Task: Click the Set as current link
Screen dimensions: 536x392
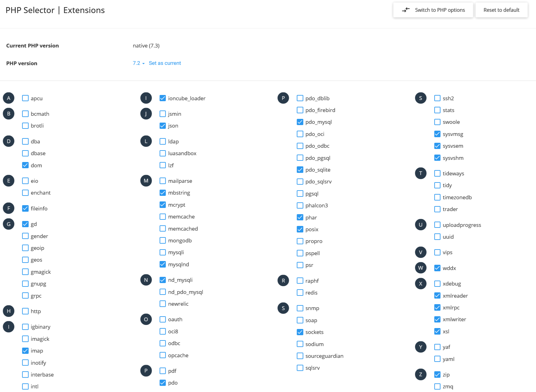Action: point(165,63)
